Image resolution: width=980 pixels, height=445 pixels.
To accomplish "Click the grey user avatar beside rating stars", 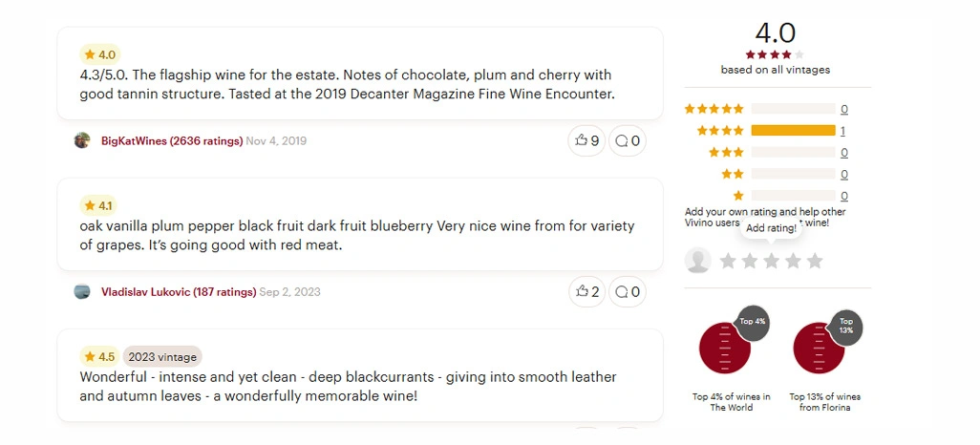I will (698, 260).
